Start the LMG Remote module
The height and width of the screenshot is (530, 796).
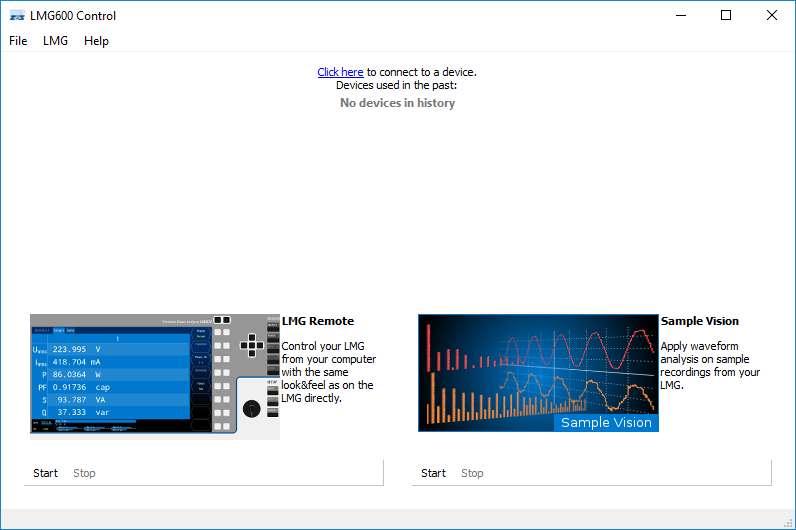[45, 473]
